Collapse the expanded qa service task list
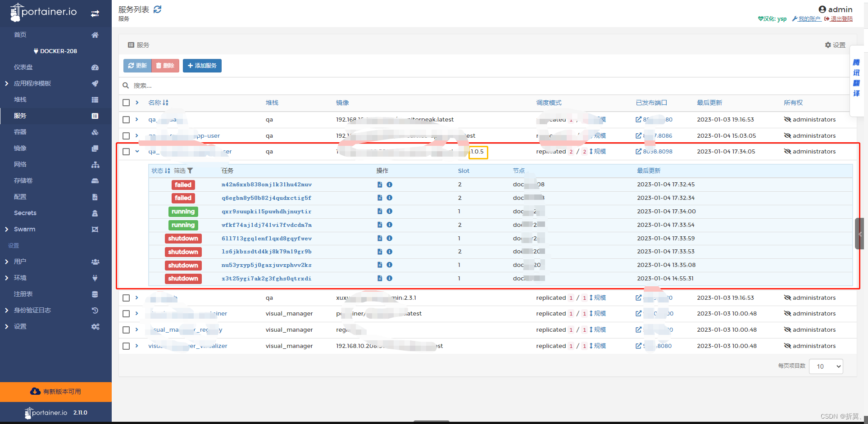The image size is (868, 424). point(137,151)
